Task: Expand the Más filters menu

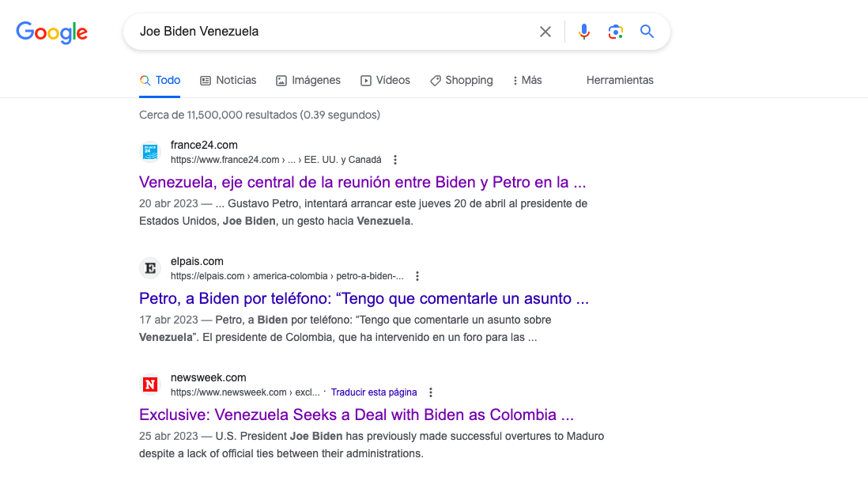Action: pyautogui.click(x=527, y=80)
